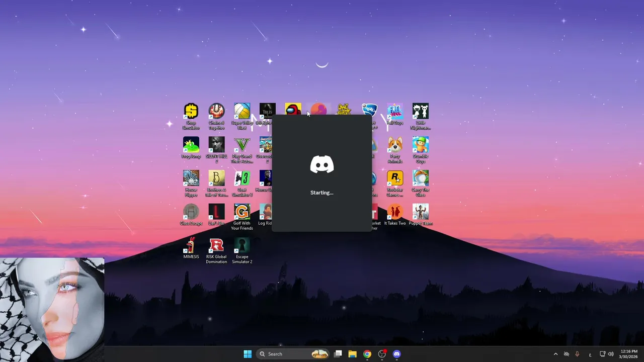Select the Goat Simulator 3 icon
The height and width of the screenshot is (362, 644).
(242, 184)
